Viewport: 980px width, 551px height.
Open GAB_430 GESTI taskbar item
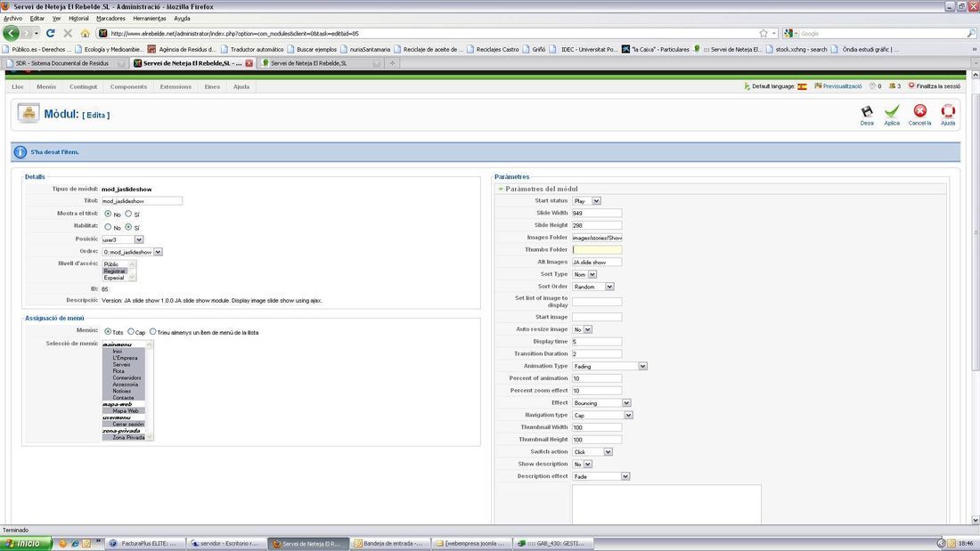[x=551, y=544]
